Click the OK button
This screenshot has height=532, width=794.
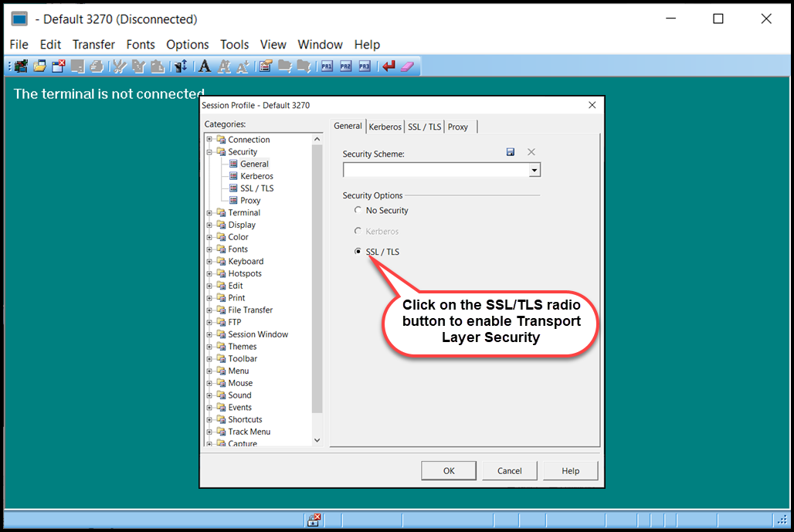pos(448,470)
